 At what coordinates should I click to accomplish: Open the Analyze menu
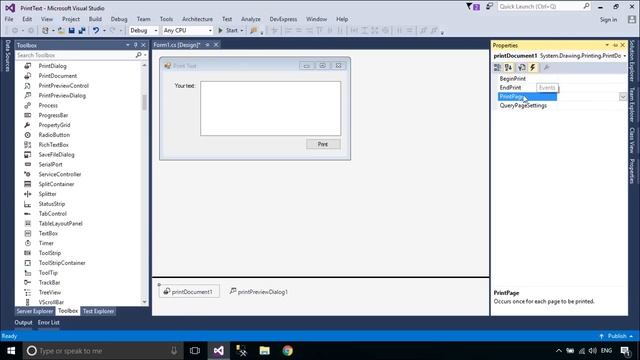point(251,19)
